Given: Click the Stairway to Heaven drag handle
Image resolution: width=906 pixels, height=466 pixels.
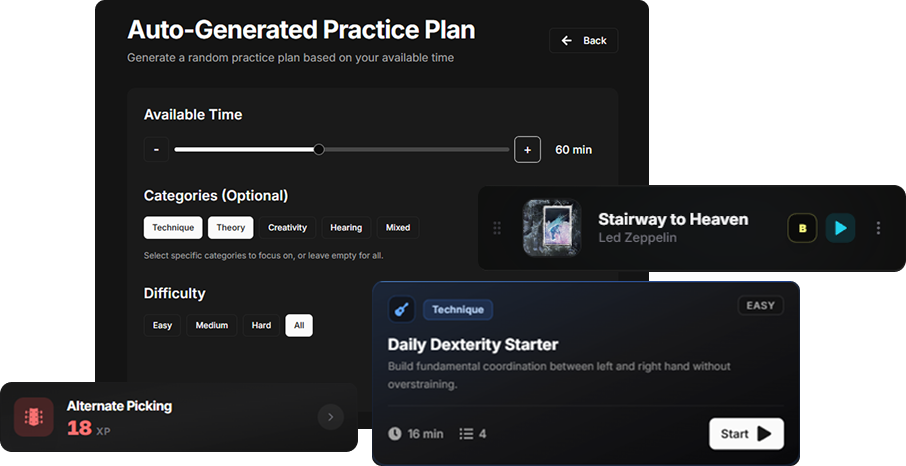Looking at the screenshot, I should pyautogui.click(x=497, y=228).
